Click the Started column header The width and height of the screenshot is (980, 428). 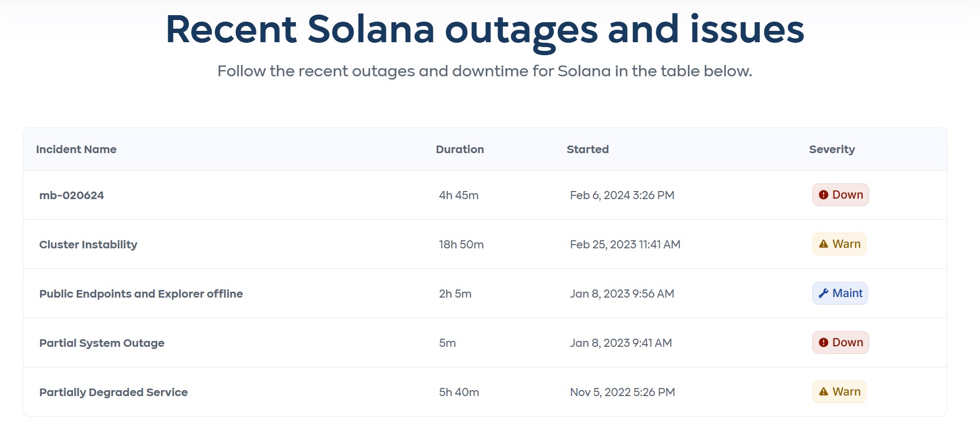point(587,149)
